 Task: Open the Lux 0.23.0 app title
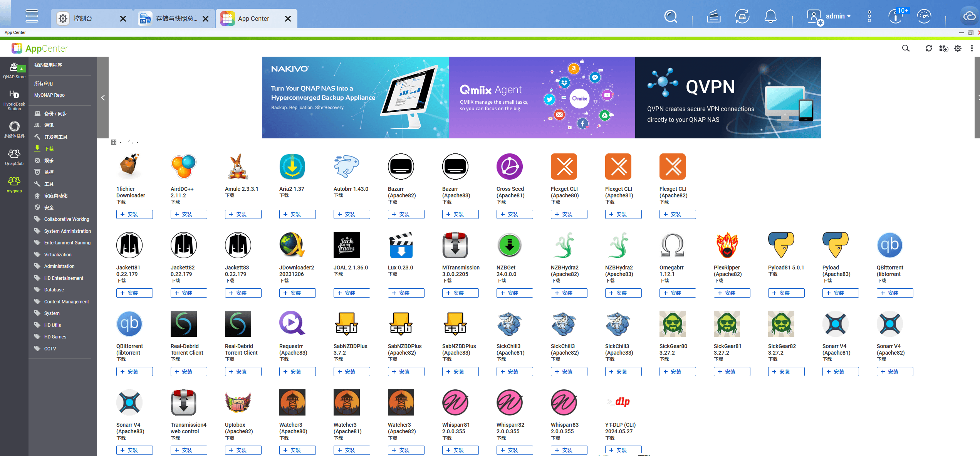pos(400,268)
